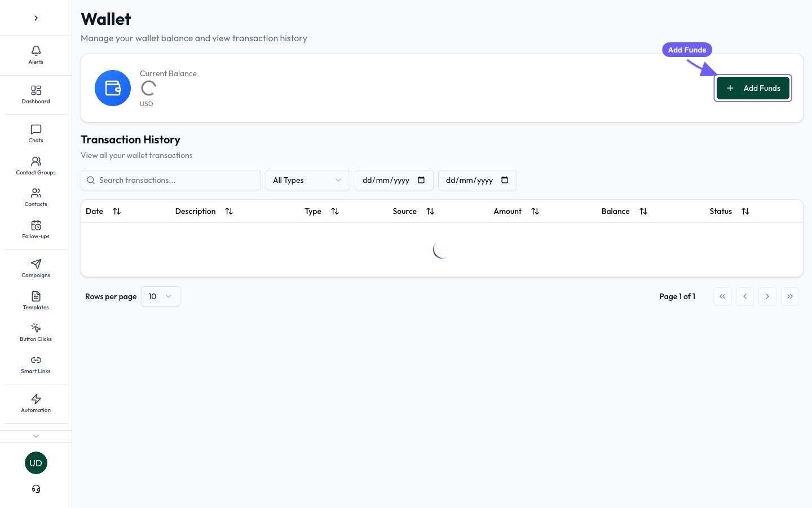Open Automation from the sidebar
This screenshot has width=812, height=508.
pyautogui.click(x=36, y=404)
